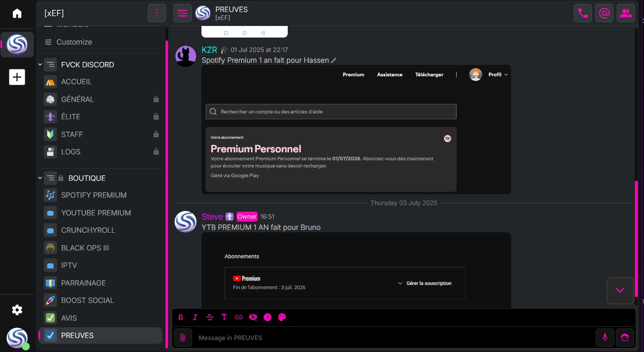Jump to latest messages chevron button
Viewport: 644px width, 352px height.
tap(620, 291)
